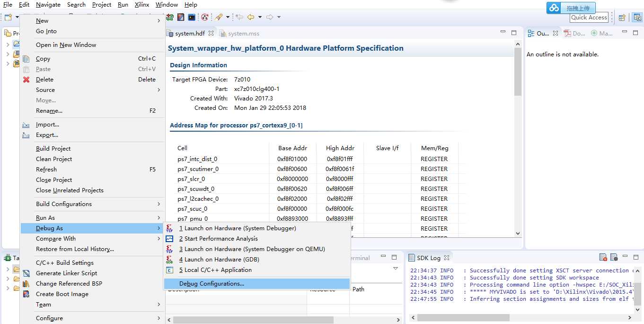
Task: Choose Launch on Hardware (System Debugger)
Action: tap(257, 228)
